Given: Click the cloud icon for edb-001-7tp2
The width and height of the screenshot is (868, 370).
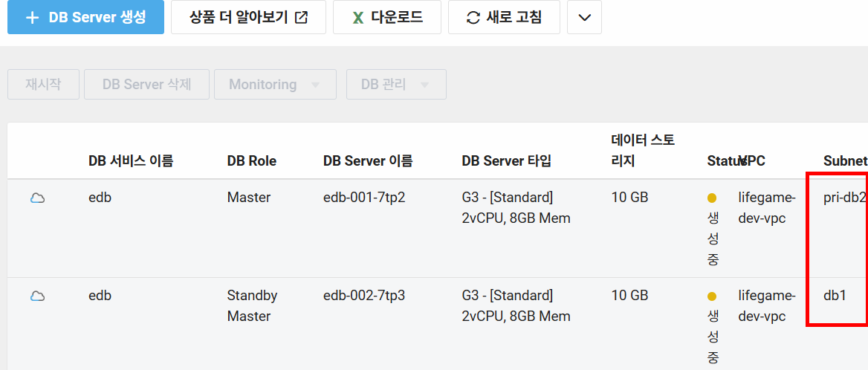Looking at the screenshot, I should pyautogui.click(x=37, y=198).
